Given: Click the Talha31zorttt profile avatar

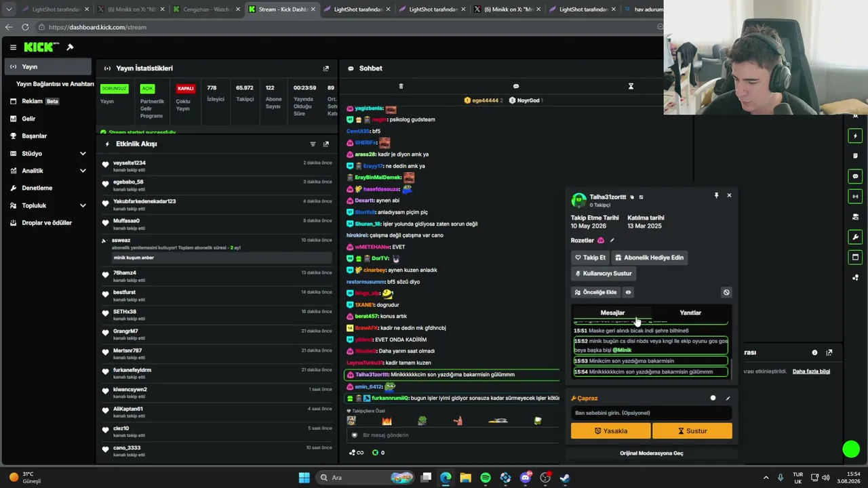Looking at the screenshot, I should 578,200.
